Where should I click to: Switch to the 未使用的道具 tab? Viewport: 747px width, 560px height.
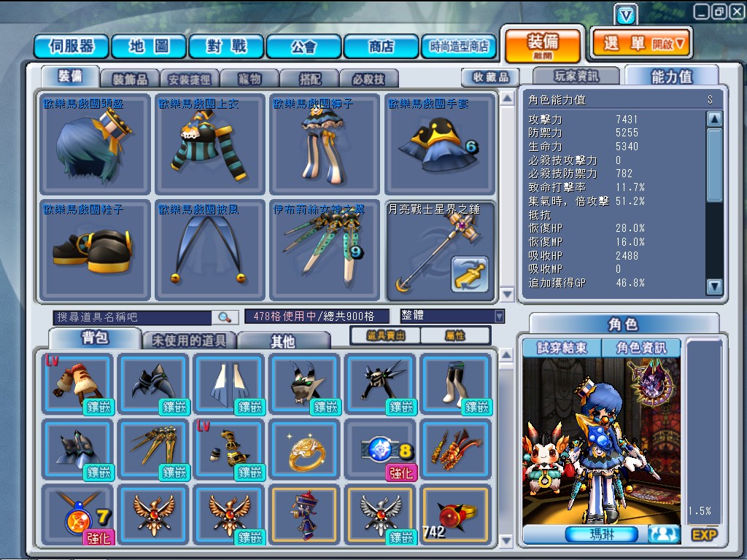pos(189,341)
